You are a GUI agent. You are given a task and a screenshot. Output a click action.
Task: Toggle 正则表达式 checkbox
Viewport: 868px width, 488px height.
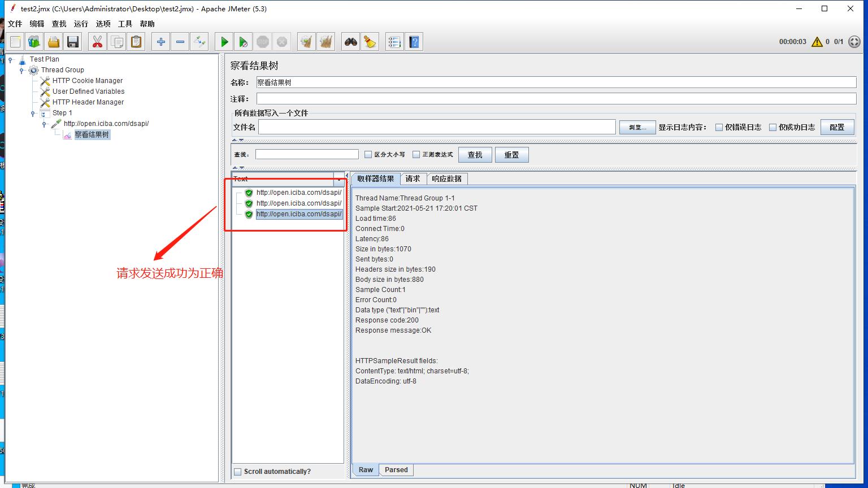[x=416, y=155]
